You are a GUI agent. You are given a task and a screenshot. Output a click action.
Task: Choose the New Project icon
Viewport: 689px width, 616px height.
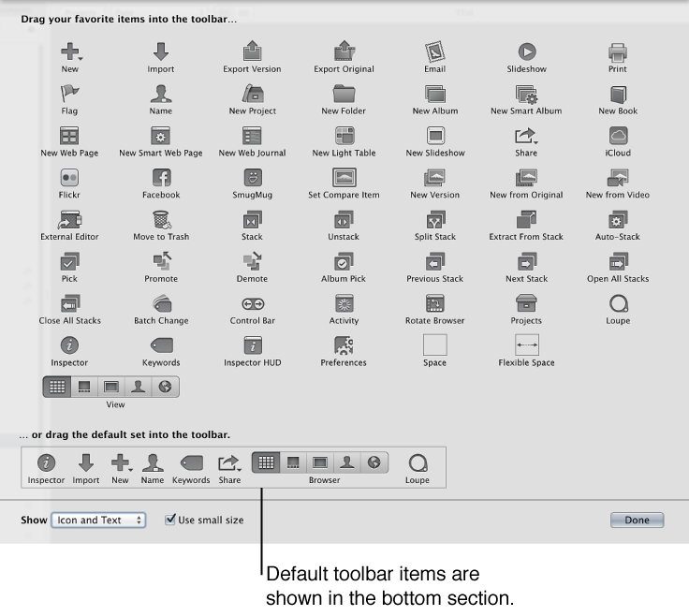[253, 94]
